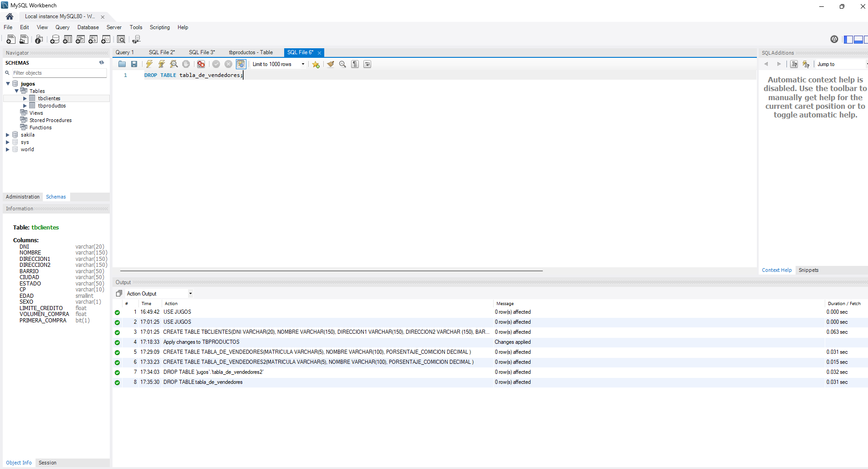Create a new view icon
Image resolution: width=868 pixels, height=469 pixels.
pos(80,40)
